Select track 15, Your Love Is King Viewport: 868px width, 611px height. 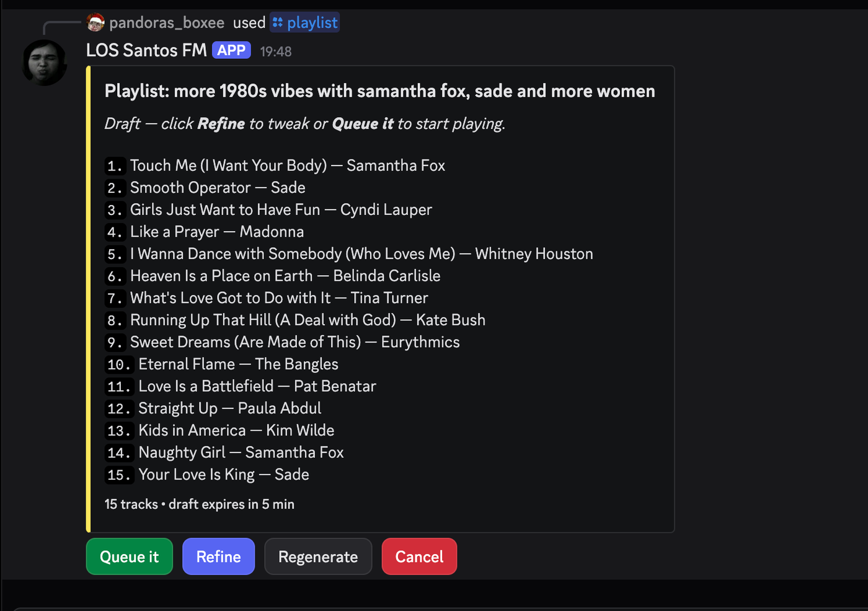[223, 475]
